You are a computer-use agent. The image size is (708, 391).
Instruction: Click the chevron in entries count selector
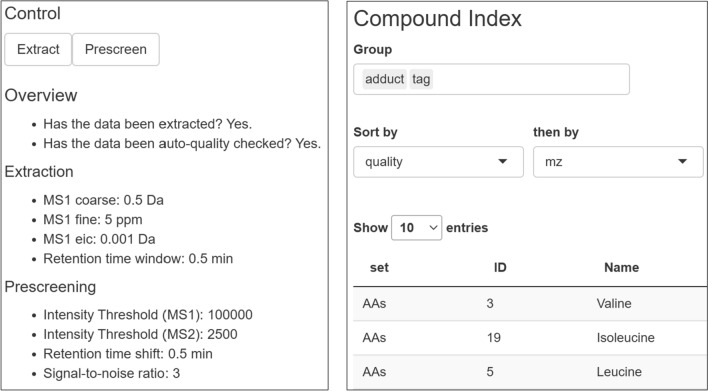(x=433, y=228)
